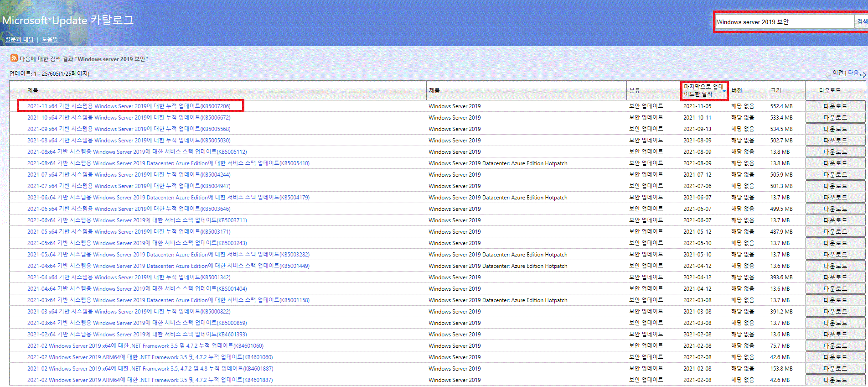Image resolution: width=868 pixels, height=387 pixels.
Task: Download the KB5005112 update
Action: tap(835, 152)
